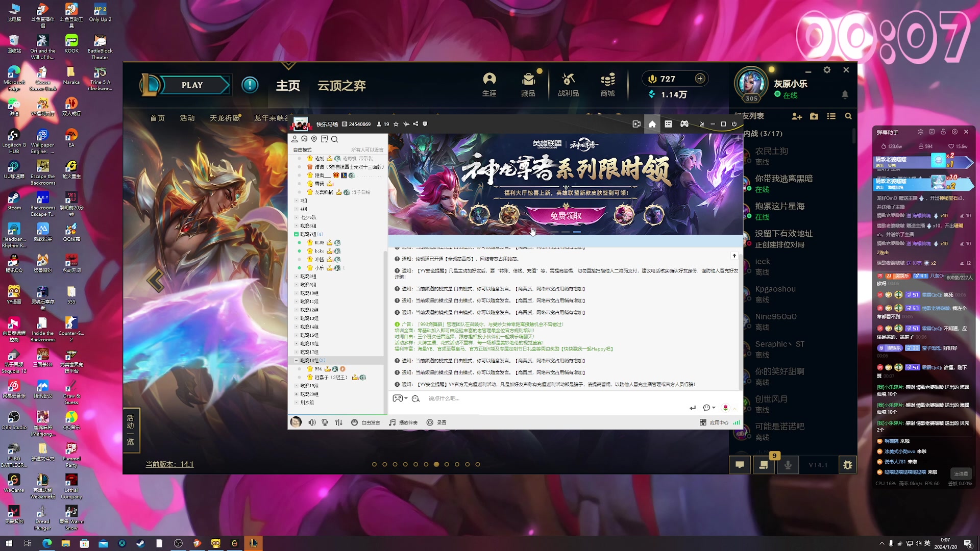The height and width of the screenshot is (551, 980).
Task: Open the 活动 sub-tab
Action: pos(187,118)
